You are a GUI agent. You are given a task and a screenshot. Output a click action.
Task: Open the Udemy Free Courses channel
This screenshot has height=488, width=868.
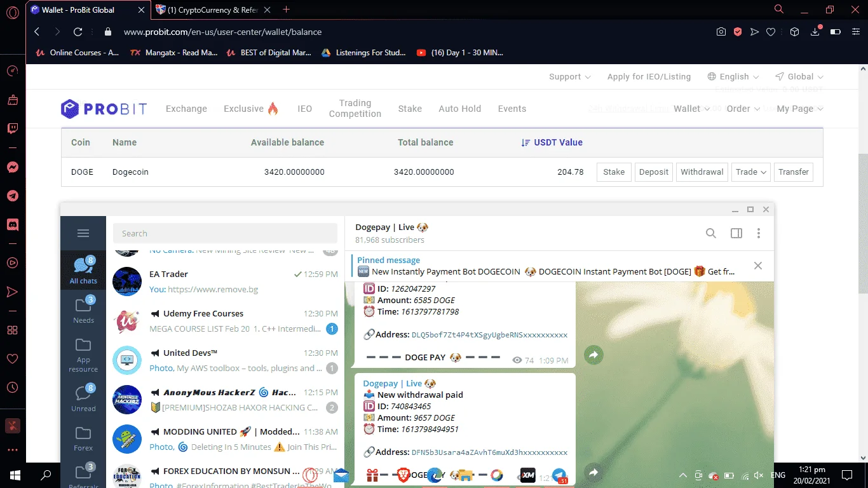226,321
